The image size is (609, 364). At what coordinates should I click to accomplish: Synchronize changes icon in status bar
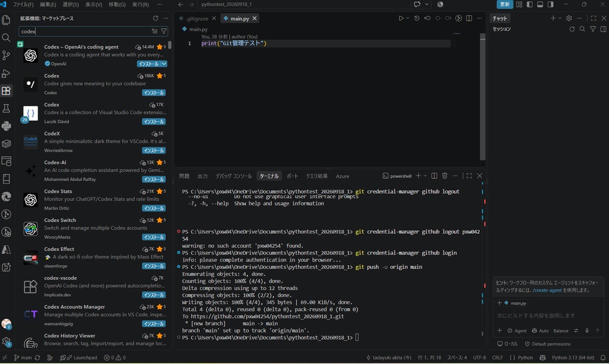(37, 357)
